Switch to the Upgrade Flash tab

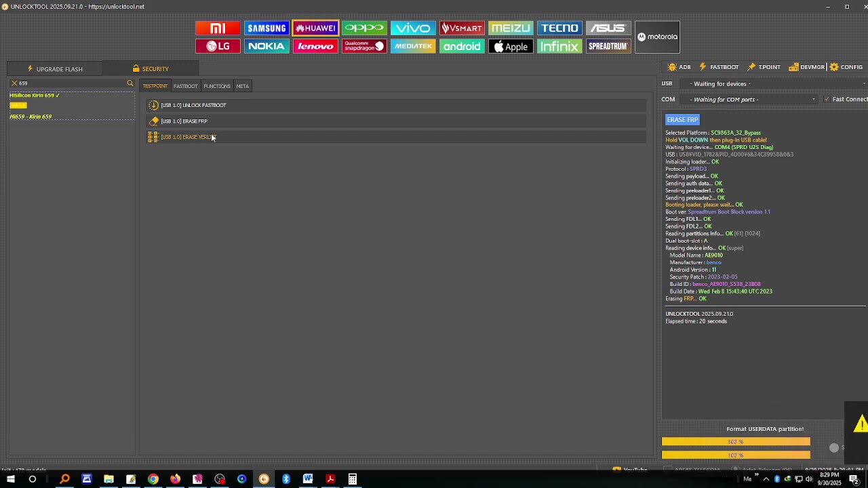point(55,69)
